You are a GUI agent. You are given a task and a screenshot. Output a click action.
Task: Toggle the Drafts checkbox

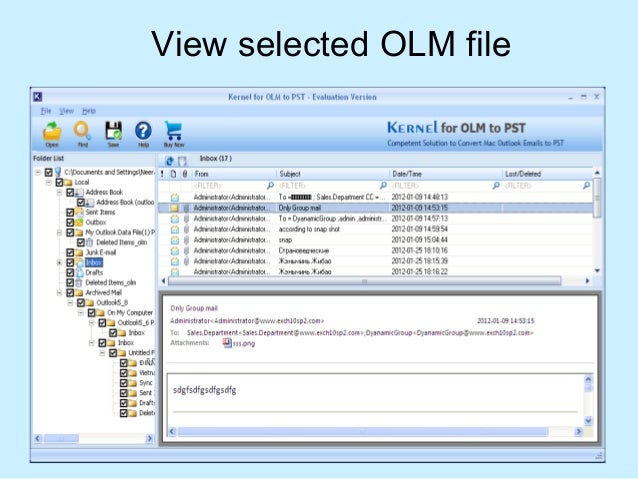click(x=70, y=272)
